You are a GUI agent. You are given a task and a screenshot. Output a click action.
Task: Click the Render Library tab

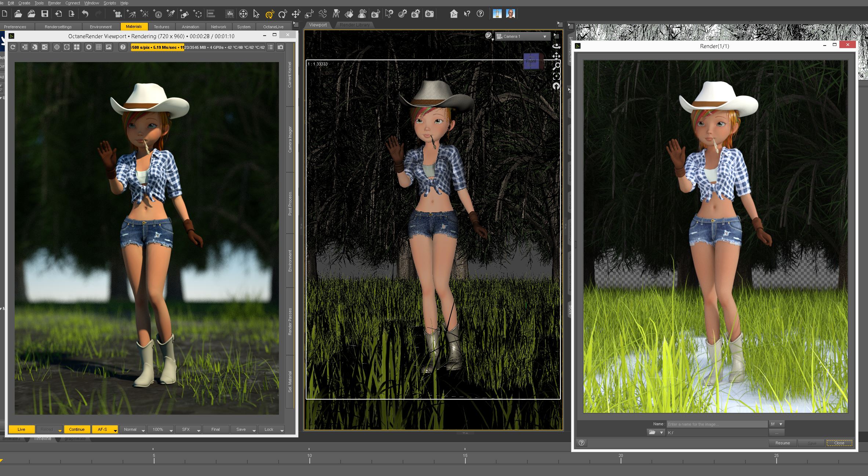(x=355, y=25)
